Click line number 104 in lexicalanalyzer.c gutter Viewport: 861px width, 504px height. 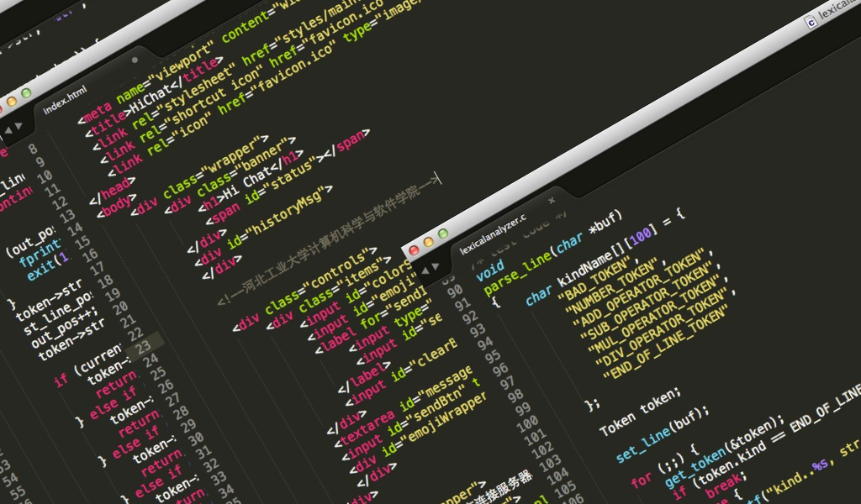[557, 475]
